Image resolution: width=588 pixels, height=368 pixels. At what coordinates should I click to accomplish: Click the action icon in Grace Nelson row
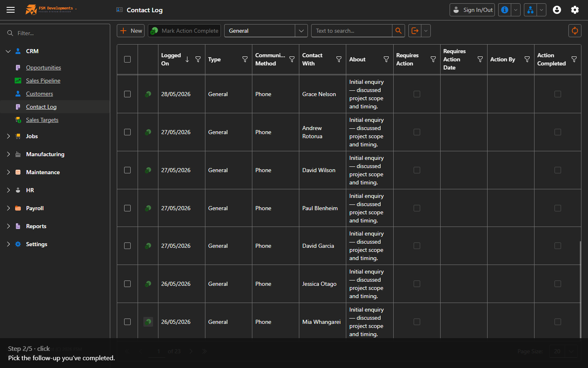(x=148, y=94)
